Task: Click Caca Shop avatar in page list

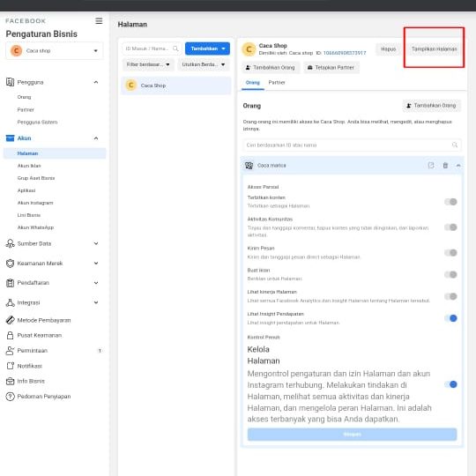Action: pyautogui.click(x=130, y=86)
